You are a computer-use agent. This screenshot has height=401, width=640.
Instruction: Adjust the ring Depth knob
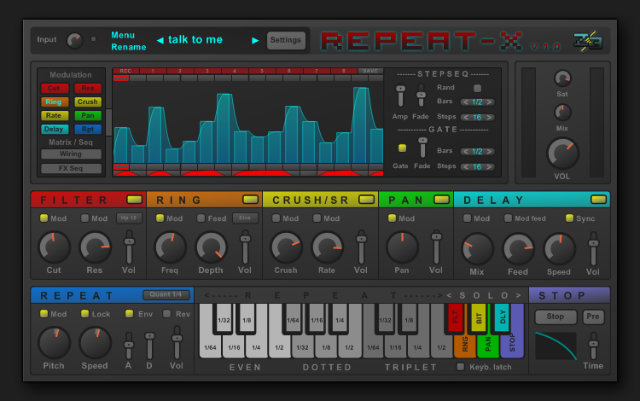[x=211, y=247]
